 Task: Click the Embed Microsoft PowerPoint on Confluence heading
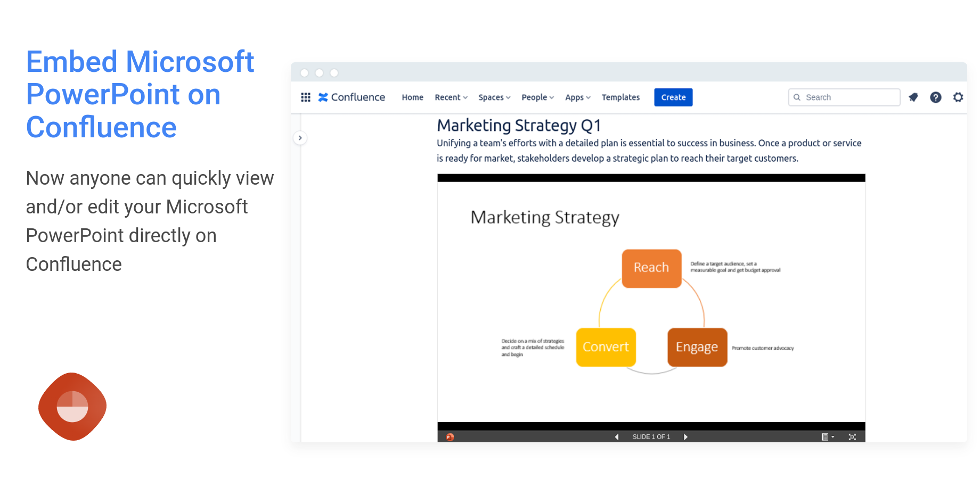pos(140,95)
